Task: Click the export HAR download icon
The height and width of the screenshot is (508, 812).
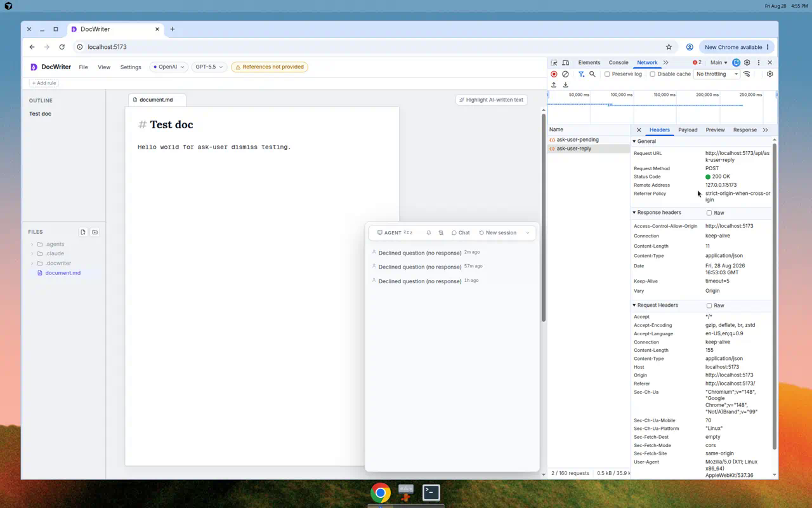Action: tap(565, 85)
